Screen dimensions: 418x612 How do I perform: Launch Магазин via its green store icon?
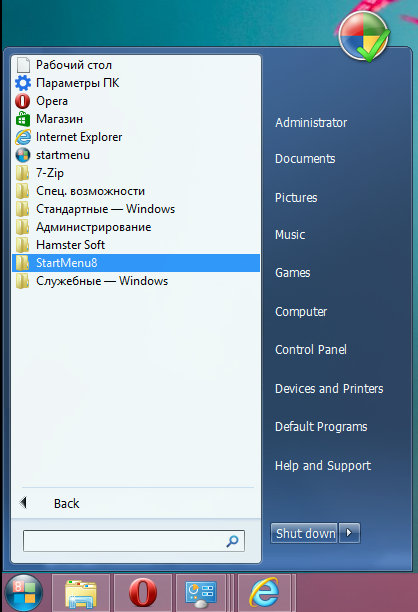[x=23, y=119]
